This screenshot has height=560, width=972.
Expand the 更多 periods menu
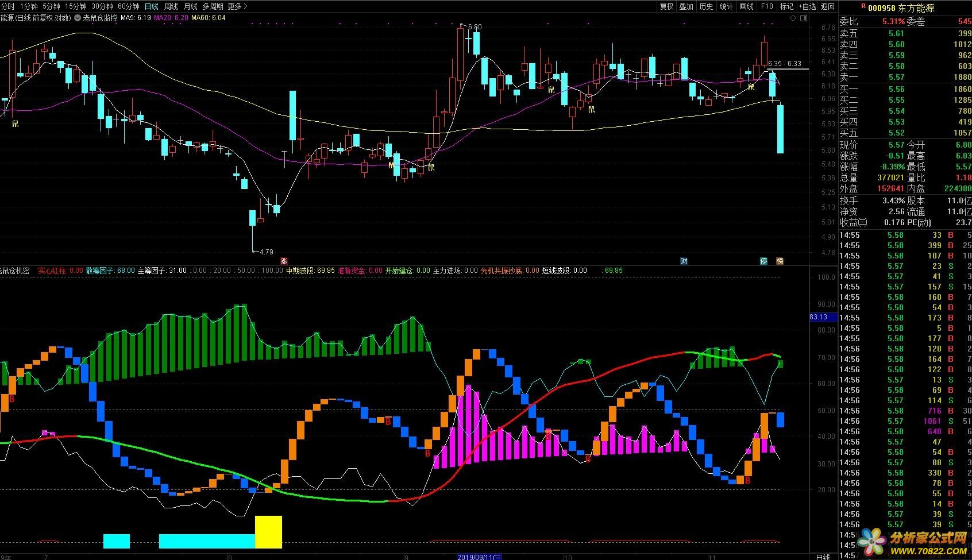tap(237, 6)
